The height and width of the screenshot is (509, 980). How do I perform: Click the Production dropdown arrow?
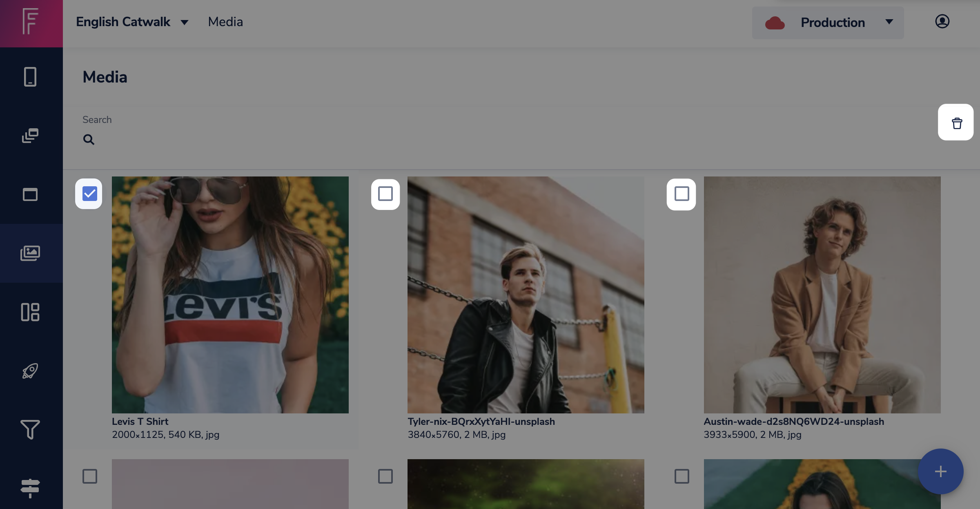(889, 22)
